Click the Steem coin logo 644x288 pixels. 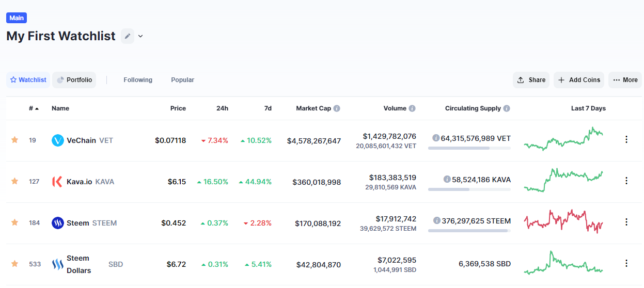coord(58,223)
